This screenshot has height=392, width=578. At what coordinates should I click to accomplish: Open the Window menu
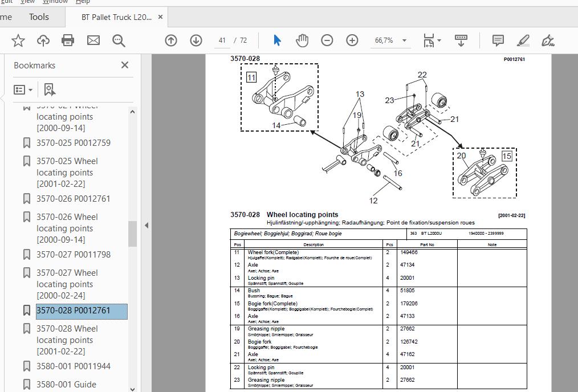coord(55,2)
